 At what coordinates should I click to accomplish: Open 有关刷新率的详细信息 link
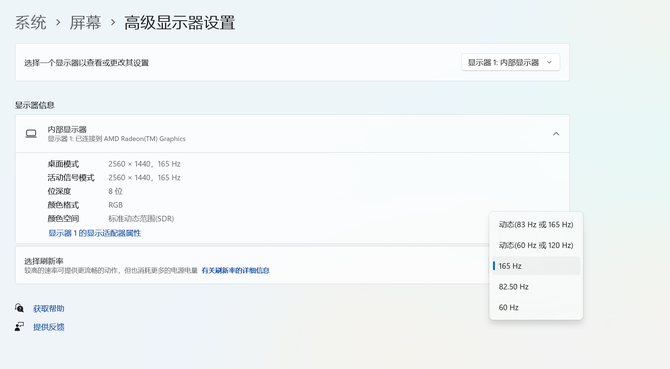[235, 270]
